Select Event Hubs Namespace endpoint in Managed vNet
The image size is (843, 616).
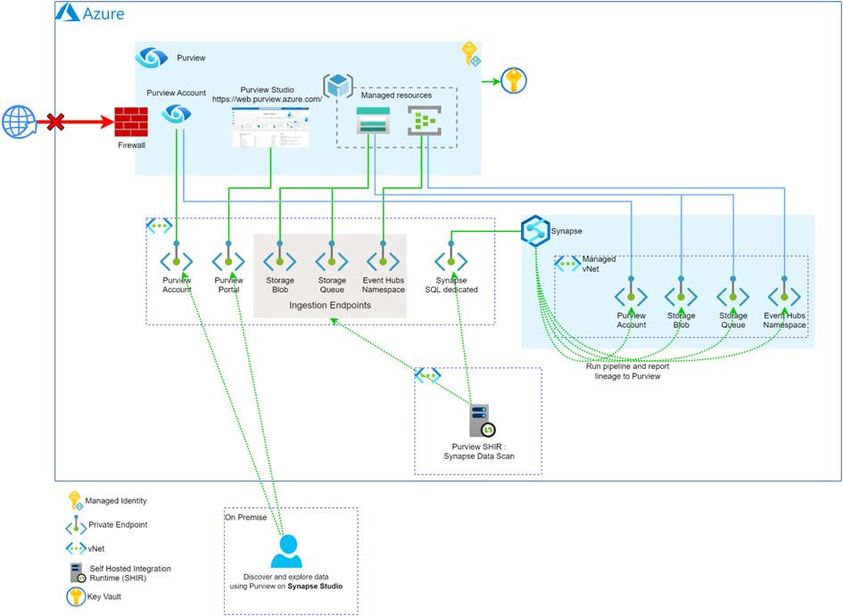784,297
